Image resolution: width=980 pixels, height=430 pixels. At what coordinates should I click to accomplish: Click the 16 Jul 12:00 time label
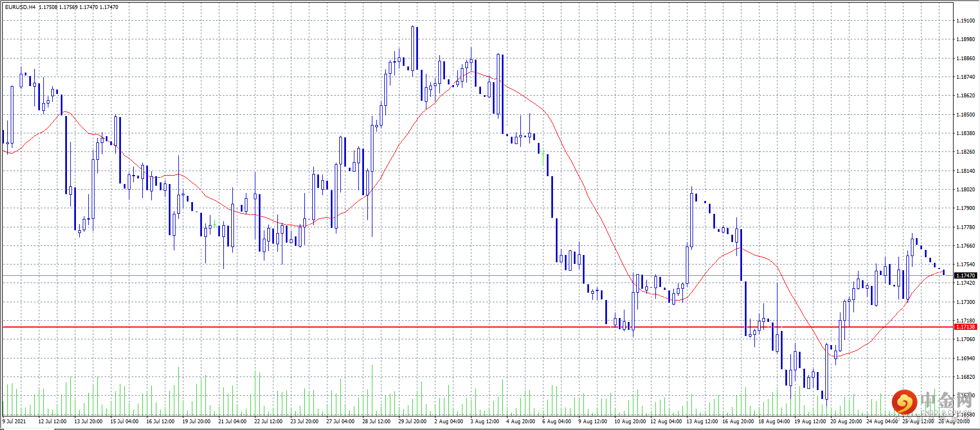click(160, 421)
